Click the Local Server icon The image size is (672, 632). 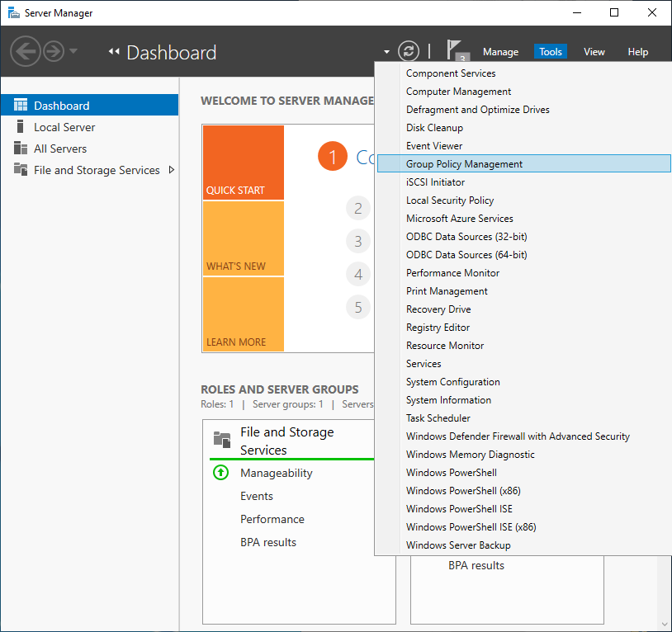21,127
